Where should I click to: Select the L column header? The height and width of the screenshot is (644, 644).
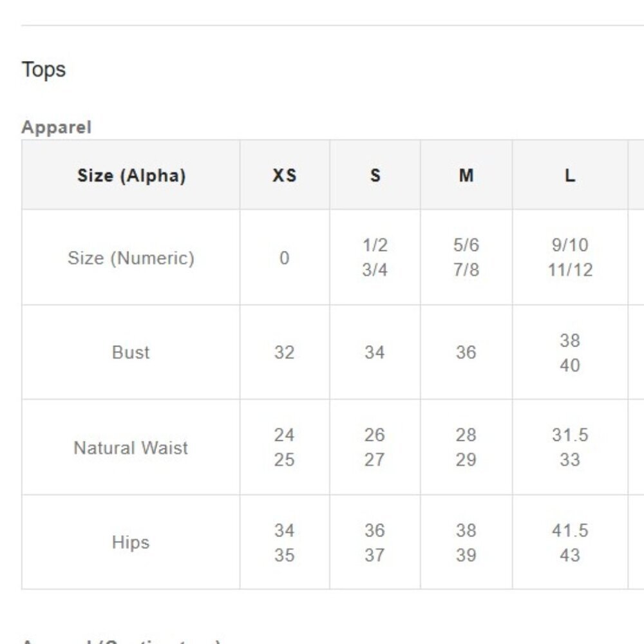point(570,175)
